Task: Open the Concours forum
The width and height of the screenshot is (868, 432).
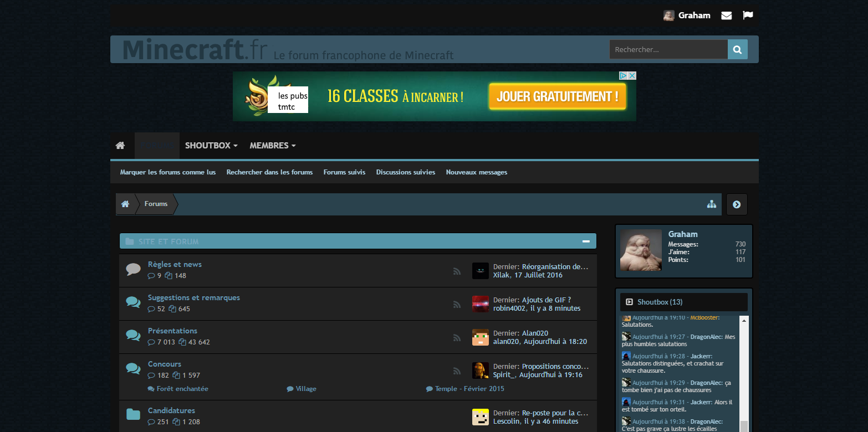Action: tap(165, 364)
